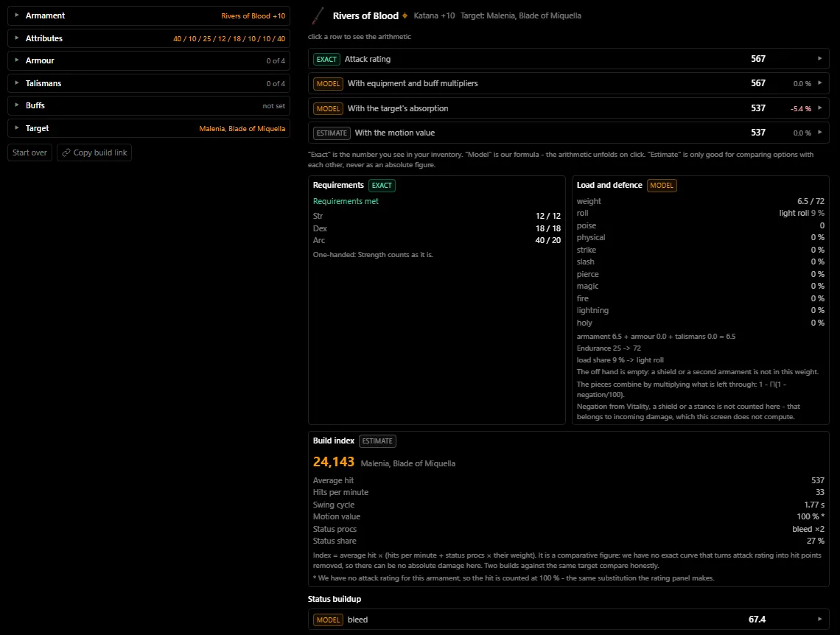Click the MODEL badge on the bleed row
840x635 pixels.
click(328, 620)
